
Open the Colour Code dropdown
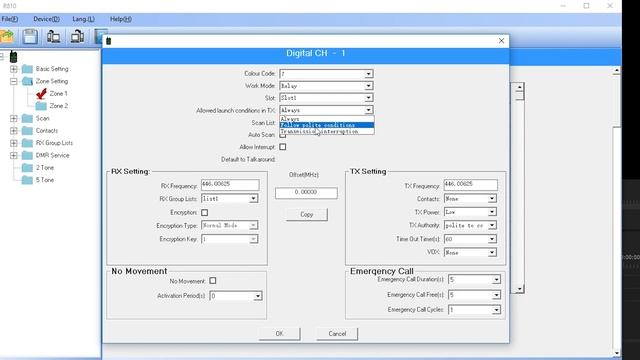tap(368, 74)
